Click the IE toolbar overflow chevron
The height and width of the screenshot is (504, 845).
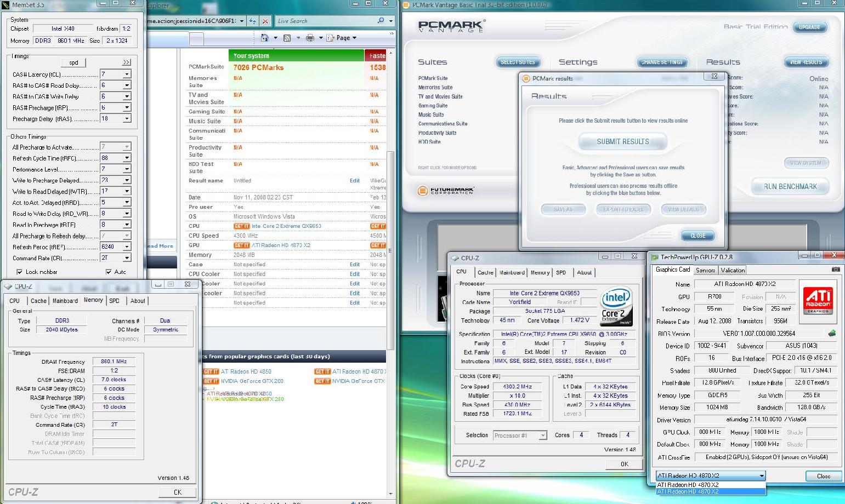point(392,33)
